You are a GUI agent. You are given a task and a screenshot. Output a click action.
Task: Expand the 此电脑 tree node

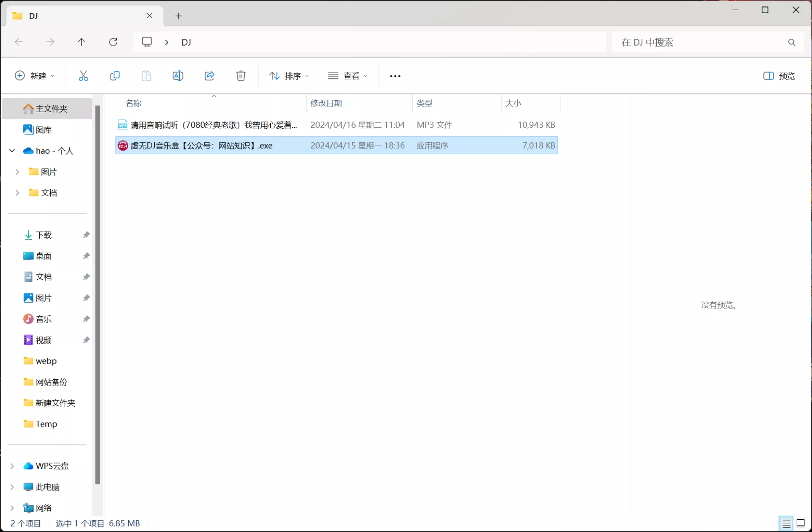click(x=12, y=487)
